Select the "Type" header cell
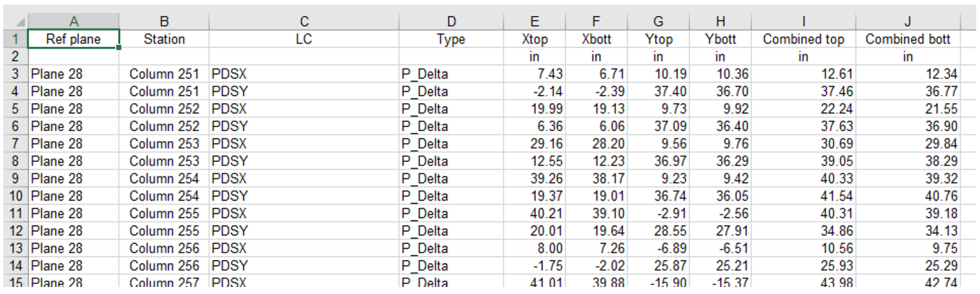 [451, 39]
